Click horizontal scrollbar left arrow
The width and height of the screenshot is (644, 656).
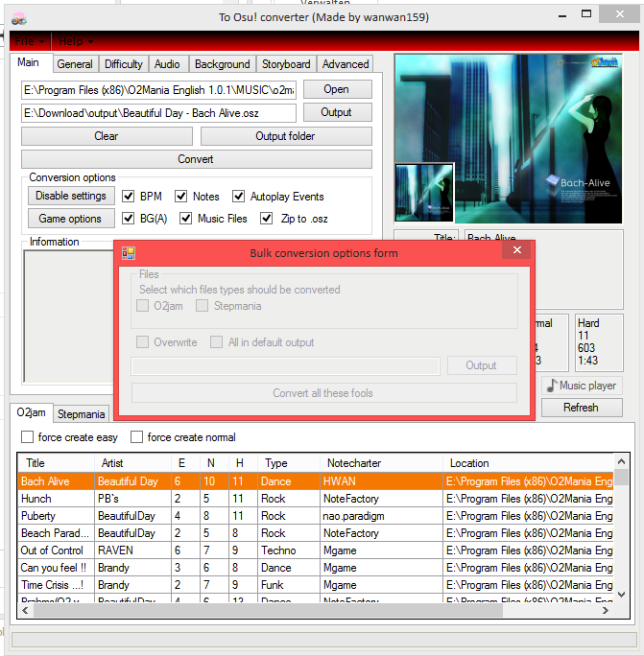(x=25, y=610)
